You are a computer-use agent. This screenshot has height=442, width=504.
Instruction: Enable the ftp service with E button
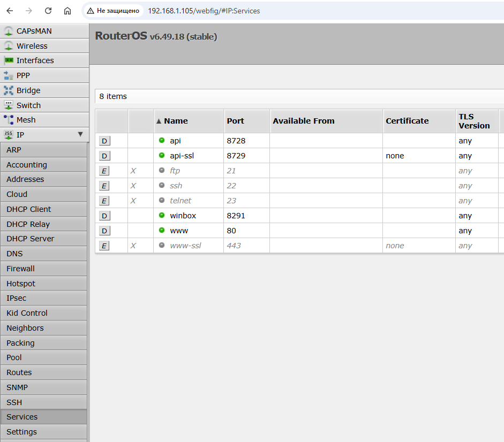pos(104,171)
